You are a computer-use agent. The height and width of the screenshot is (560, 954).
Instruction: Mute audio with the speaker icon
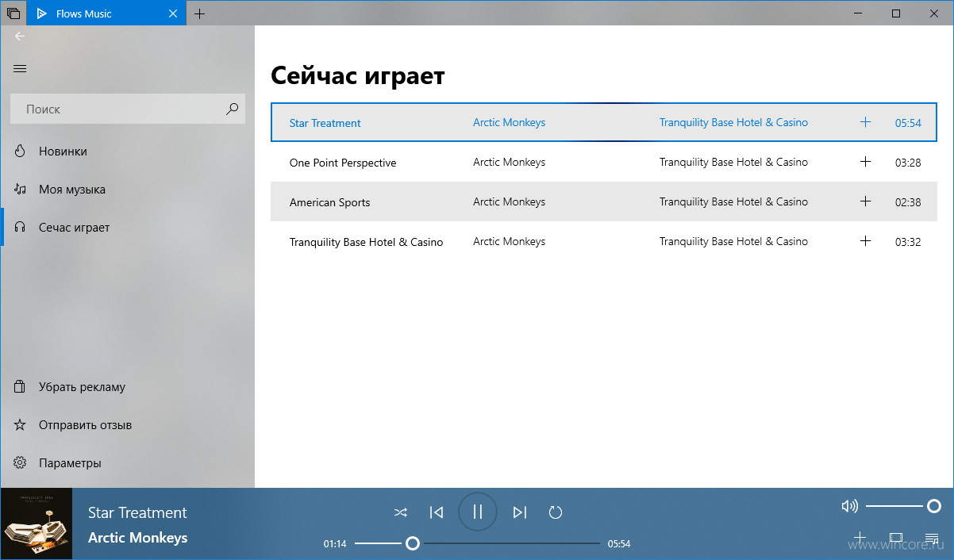pos(849,506)
